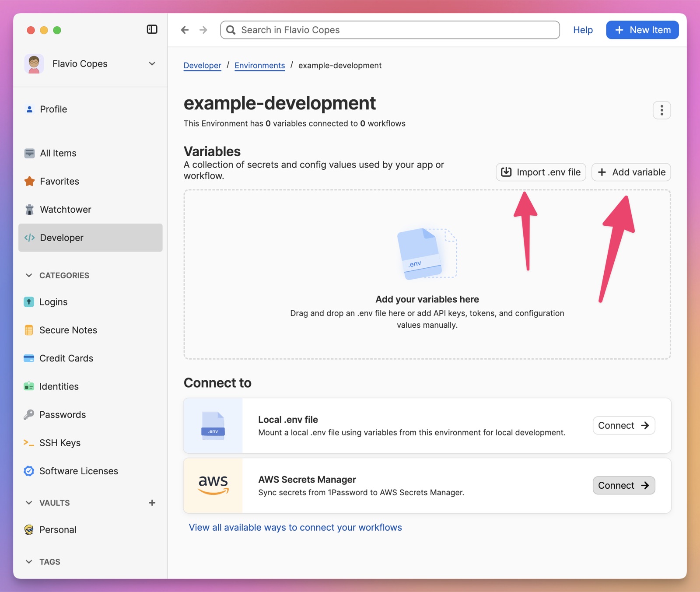The height and width of the screenshot is (592, 700).
Task: Open the Credit Cards category
Action: click(x=91, y=358)
